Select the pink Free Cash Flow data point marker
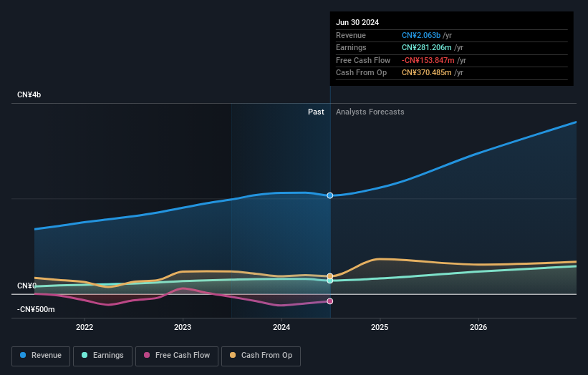Screen dimensions: 588x375 click(330, 301)
